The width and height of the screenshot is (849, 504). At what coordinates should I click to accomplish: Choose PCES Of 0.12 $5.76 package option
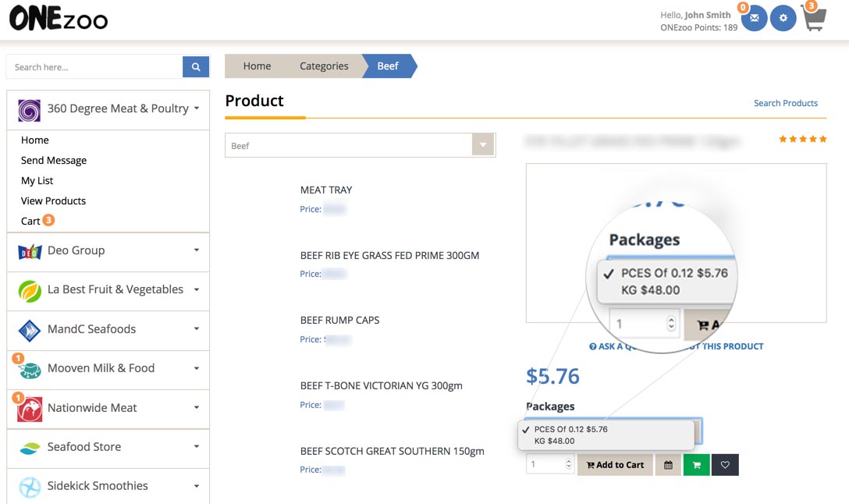pos(570,429)
